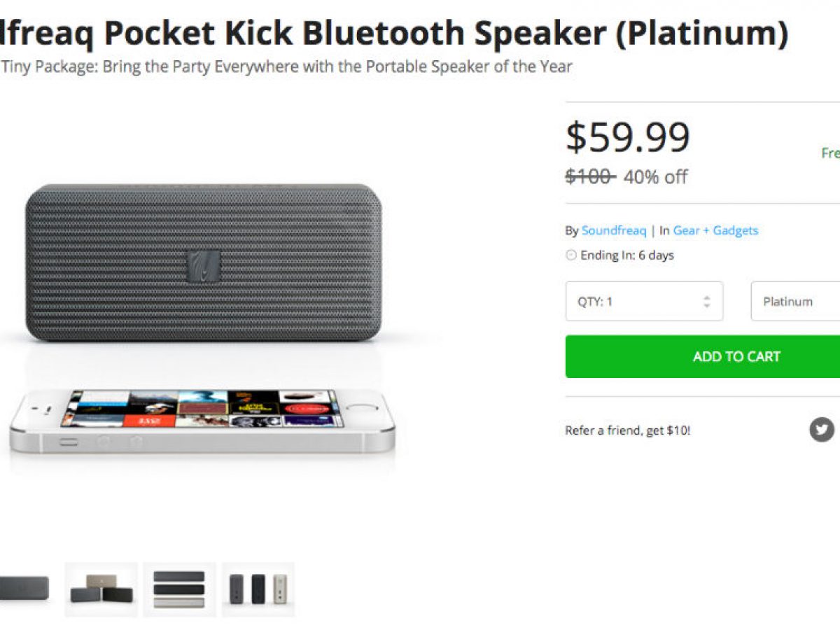Click the clock icon beside Ending In
The height and width of the screenshot is (630, 840).
point(571,255)
